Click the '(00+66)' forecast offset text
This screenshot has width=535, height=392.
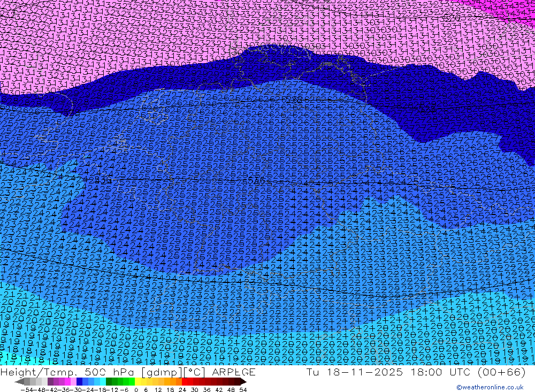[x=502, y=372]
